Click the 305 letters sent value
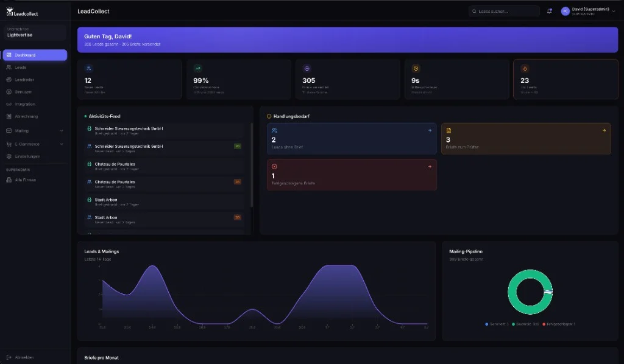 point(309,80)
